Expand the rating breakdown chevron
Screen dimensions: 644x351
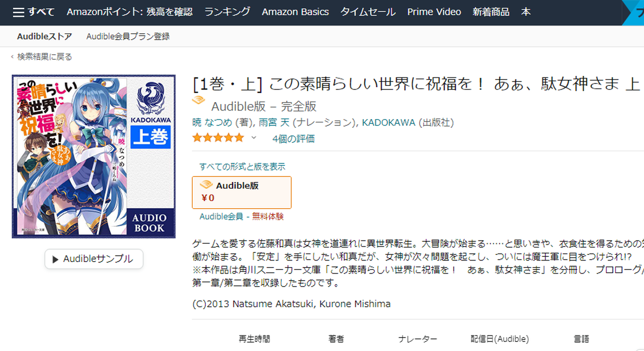click(x=254, y=138)
